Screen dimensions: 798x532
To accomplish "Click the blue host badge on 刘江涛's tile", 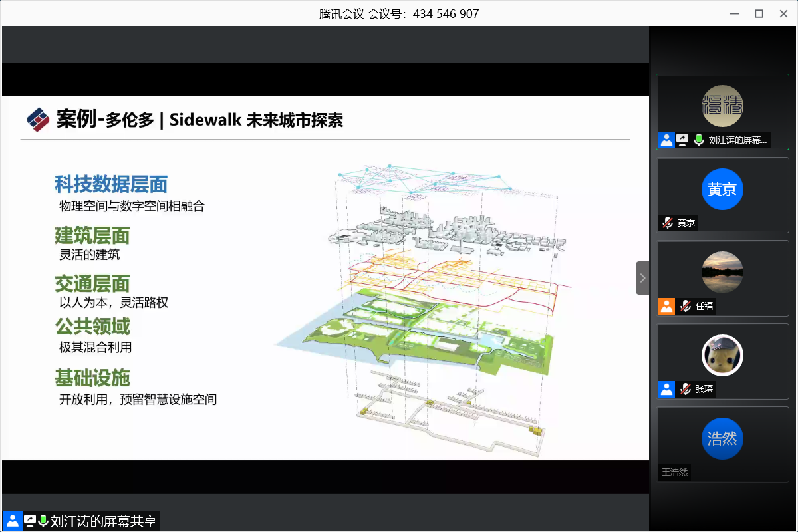I will coord(666,140).
